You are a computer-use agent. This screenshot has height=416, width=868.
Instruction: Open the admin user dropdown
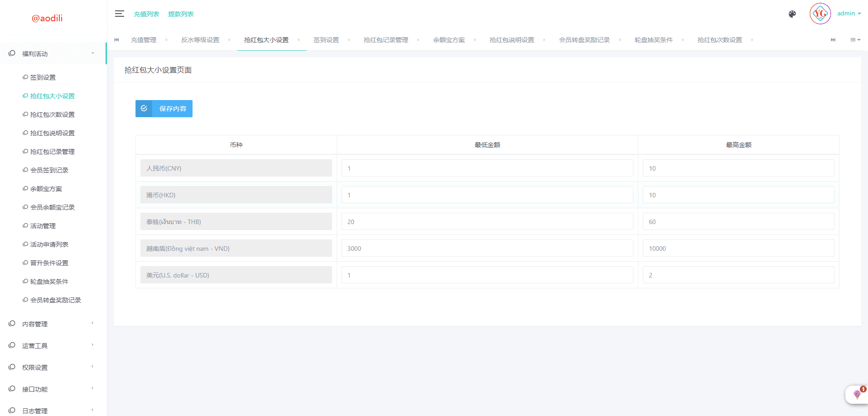(x=849, y=14)
